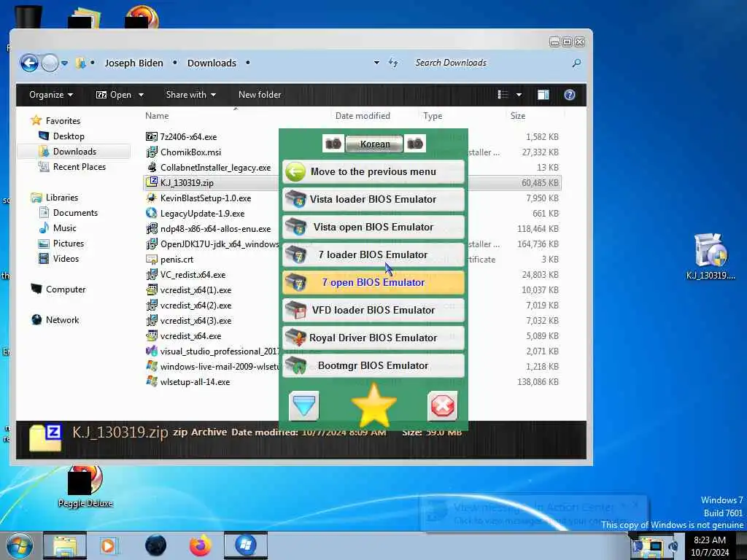The image size is (747, 560).
Task: Select Royal Driver BIOS Emulator
Action: tap(373, 338)
